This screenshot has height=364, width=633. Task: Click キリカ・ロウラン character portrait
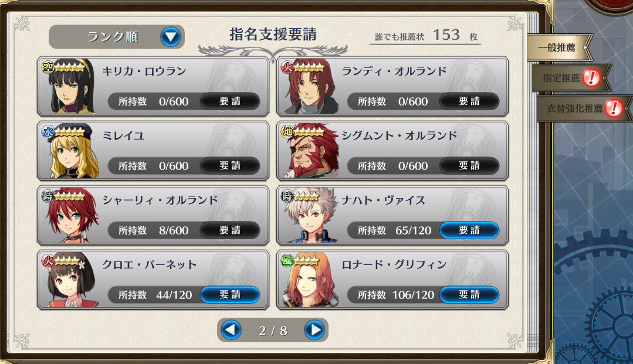tap(69, 87)
